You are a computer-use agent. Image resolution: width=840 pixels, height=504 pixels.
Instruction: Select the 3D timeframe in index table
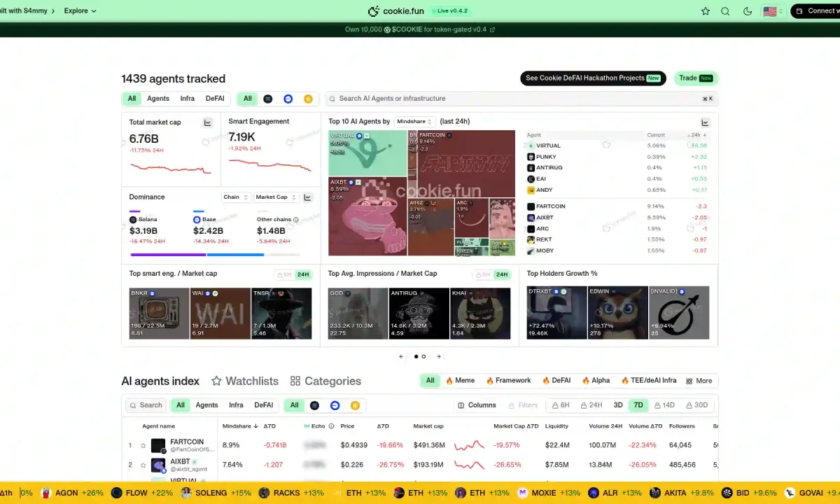(x=618, y=405)
